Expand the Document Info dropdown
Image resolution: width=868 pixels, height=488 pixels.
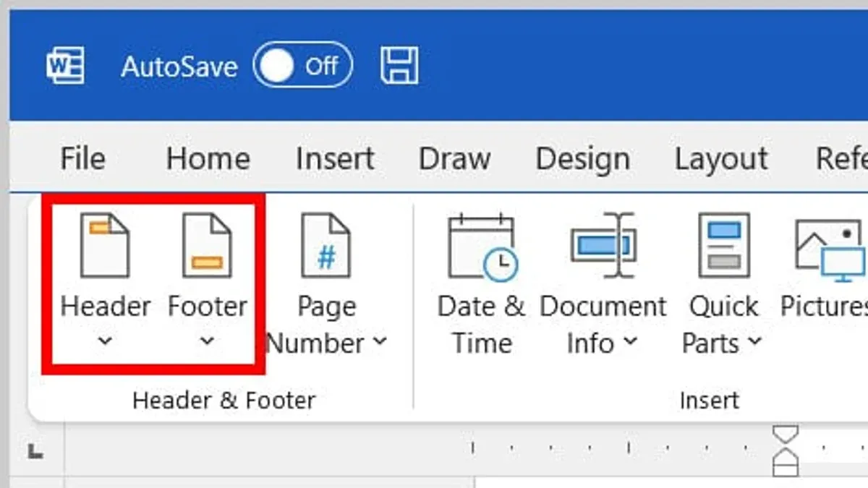(x=630, y=343)
